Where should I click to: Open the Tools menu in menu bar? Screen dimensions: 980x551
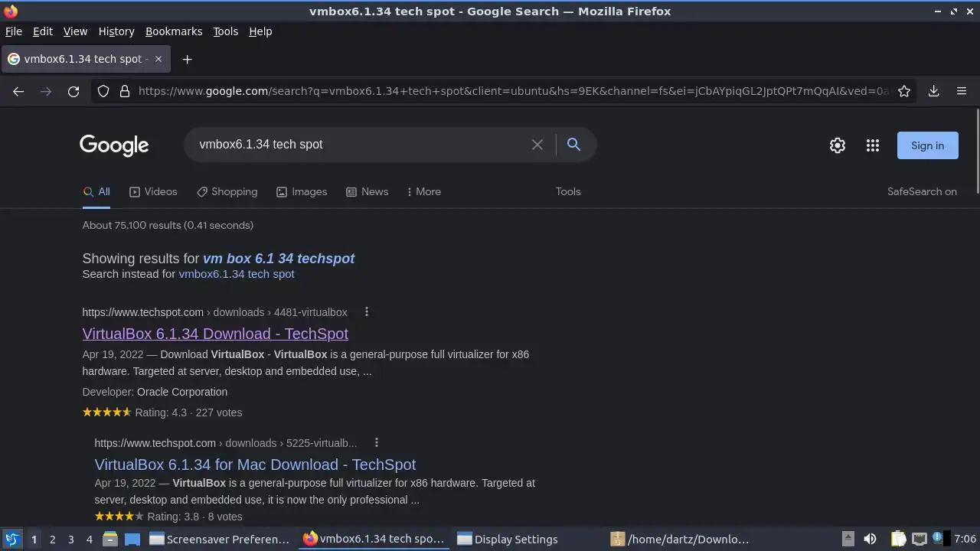click(x=225, y=31)
